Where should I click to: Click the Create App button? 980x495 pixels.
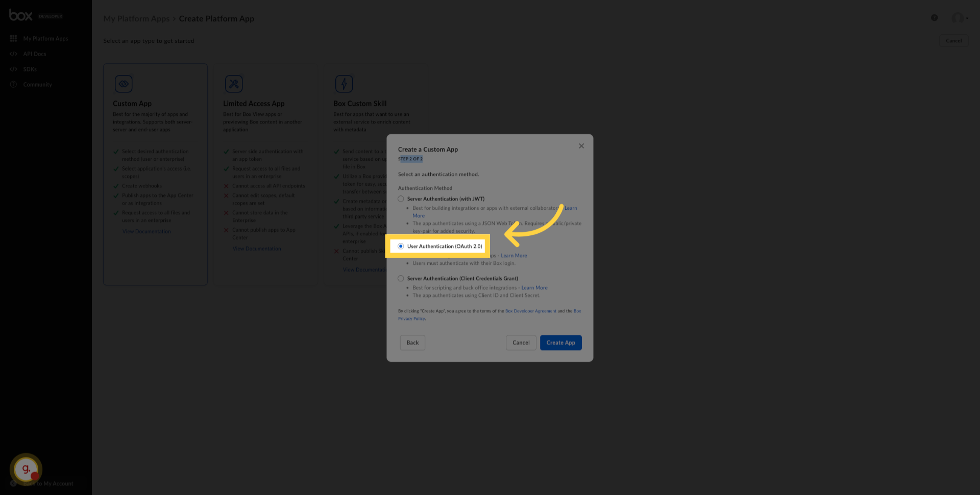[x=560, y=342]
